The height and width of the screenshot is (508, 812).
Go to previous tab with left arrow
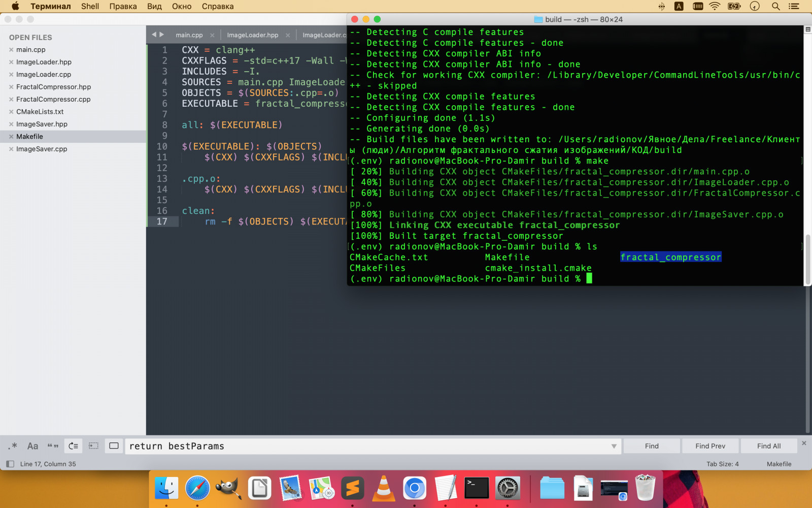tap(154, 35)
